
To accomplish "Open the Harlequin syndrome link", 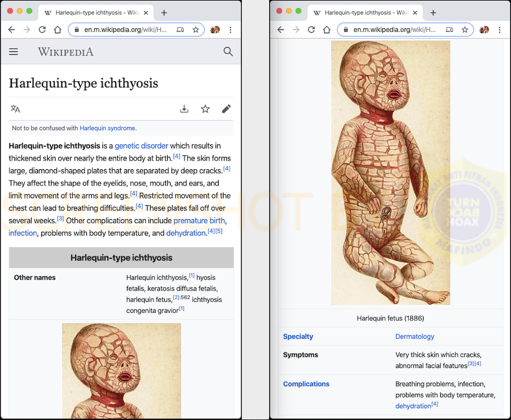I will (x=107, y=128).
